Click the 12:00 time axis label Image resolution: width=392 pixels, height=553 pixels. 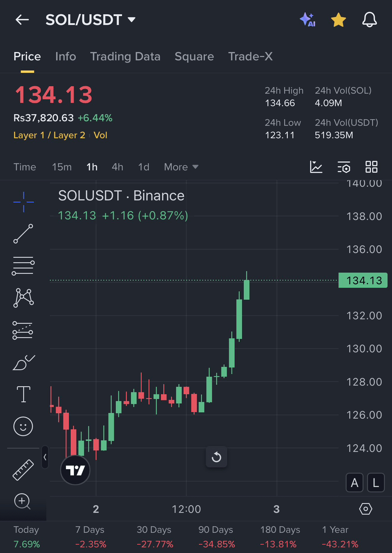point(187,509)
